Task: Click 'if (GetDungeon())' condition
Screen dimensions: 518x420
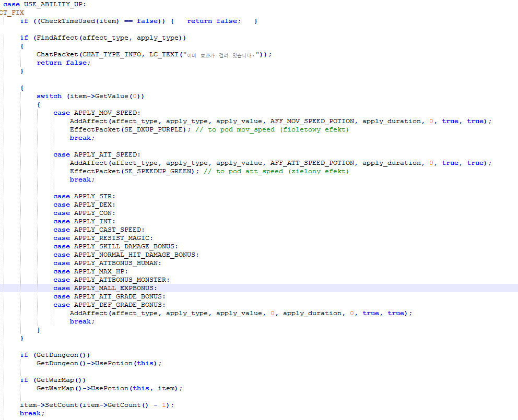Action: (x=55, y=355)
